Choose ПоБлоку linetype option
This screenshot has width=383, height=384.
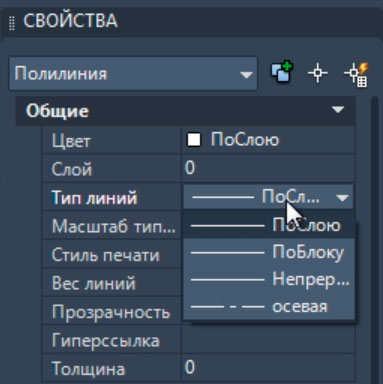(269, 252)
